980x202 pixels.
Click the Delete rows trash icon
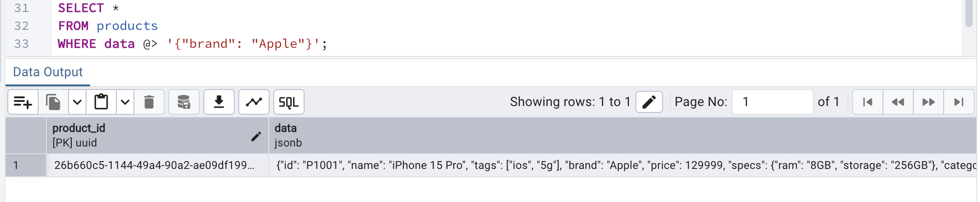[149, 102]
